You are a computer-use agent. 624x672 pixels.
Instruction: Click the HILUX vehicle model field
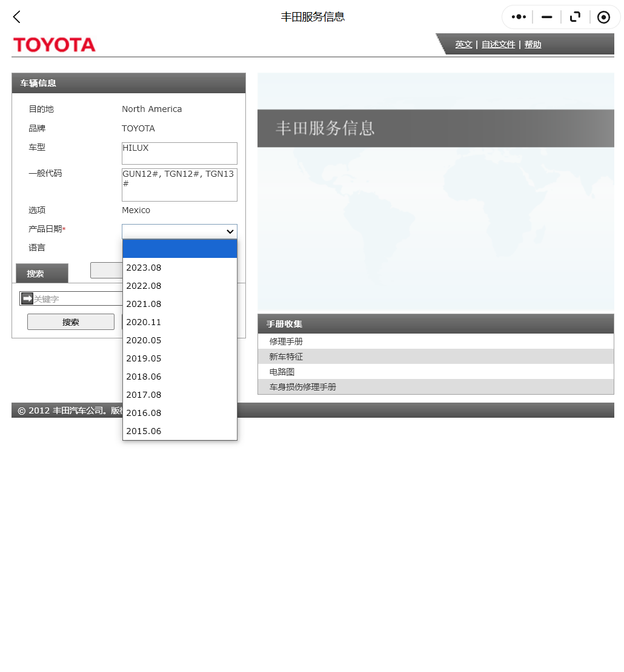click(179, 153)
